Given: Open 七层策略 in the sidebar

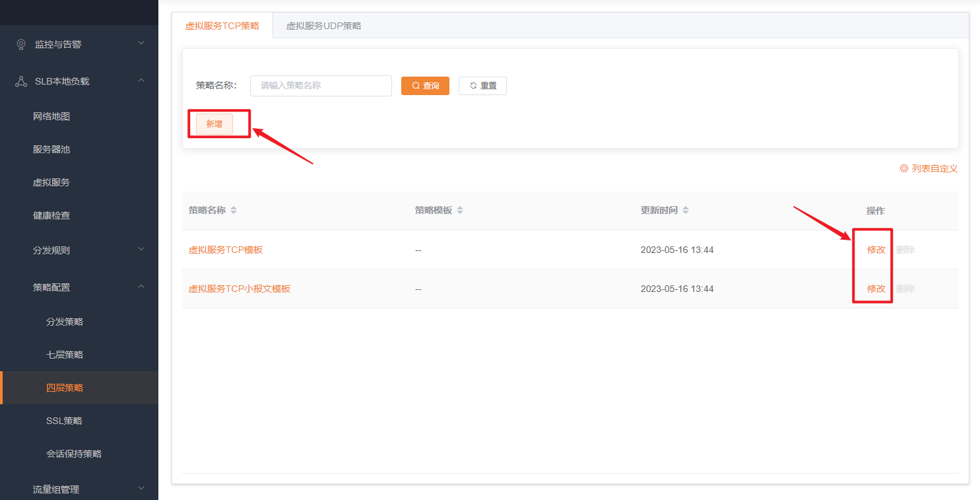Looking at the screenshot, I should click(x=65, y=355).
